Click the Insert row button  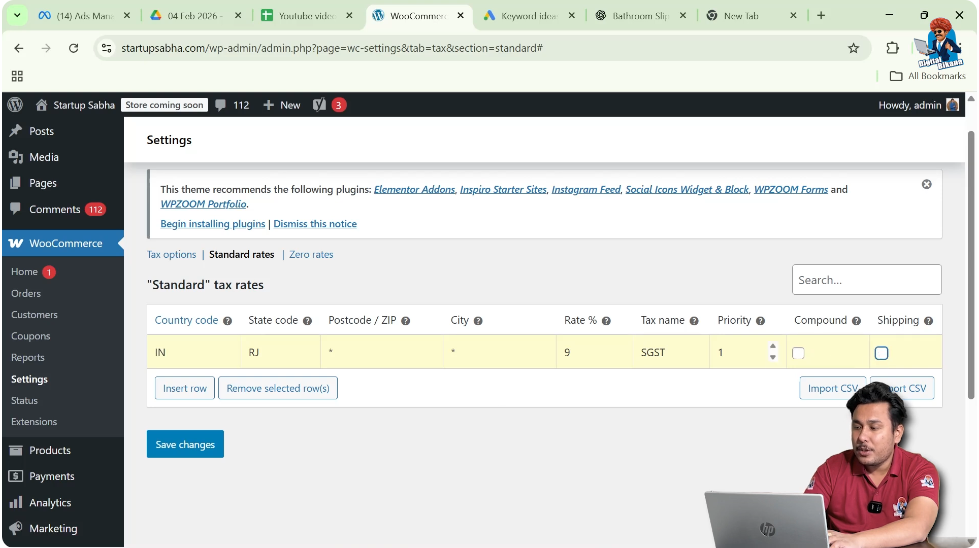tap(184, 388)
